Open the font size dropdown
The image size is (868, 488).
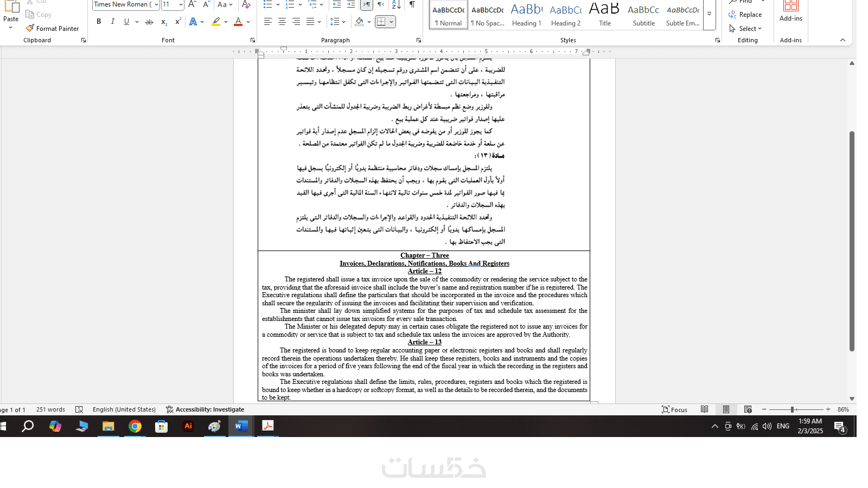[x=181, y=4]
